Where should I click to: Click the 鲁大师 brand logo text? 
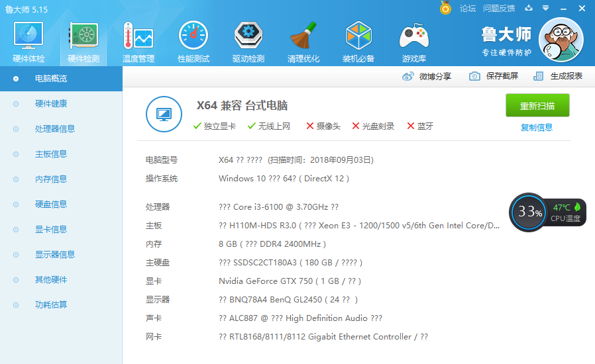[x=507, y=34]
